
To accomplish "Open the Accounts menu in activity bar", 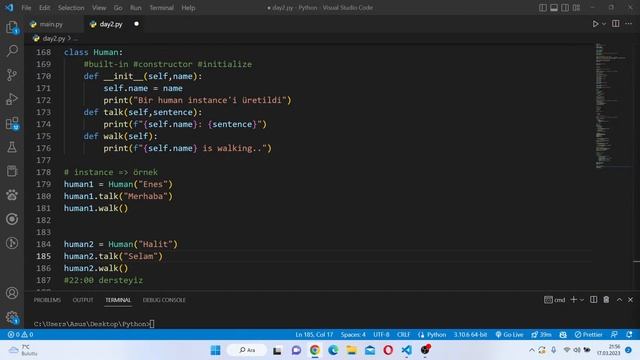I will 12,293.
